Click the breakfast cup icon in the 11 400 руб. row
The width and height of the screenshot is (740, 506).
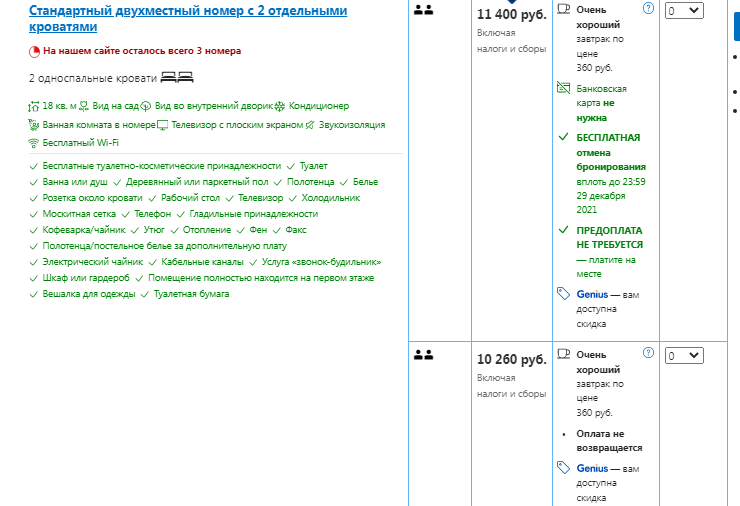(x=563, y=9)
